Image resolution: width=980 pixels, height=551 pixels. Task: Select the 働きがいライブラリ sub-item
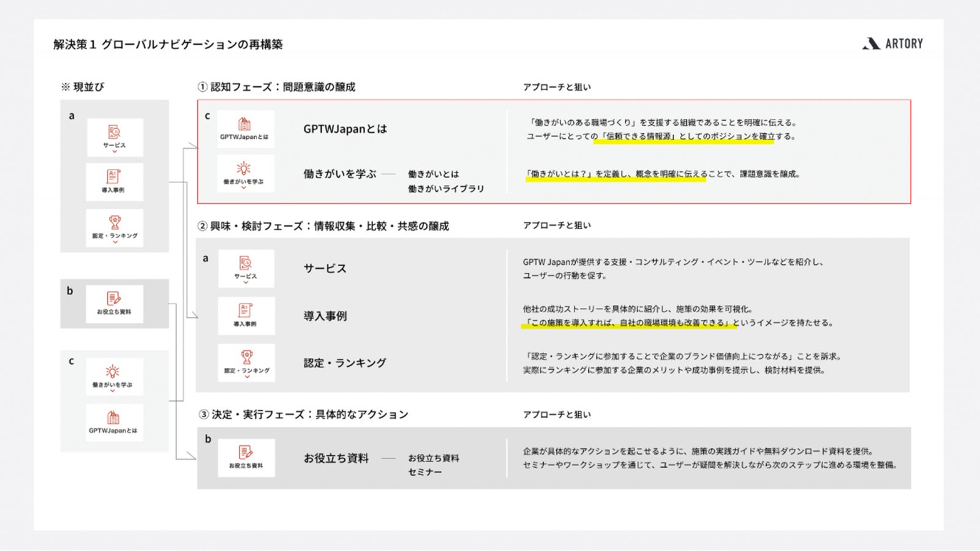click(x=446, y=189)
